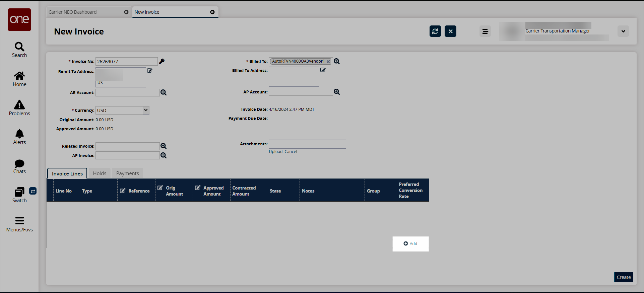The image size is (644, 293).
Task: Open the Alerts bell
Action: (19, 137)
